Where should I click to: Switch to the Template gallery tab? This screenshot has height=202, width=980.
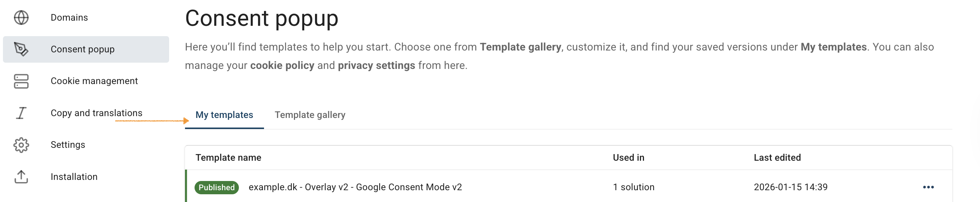[x=310, y=115]
